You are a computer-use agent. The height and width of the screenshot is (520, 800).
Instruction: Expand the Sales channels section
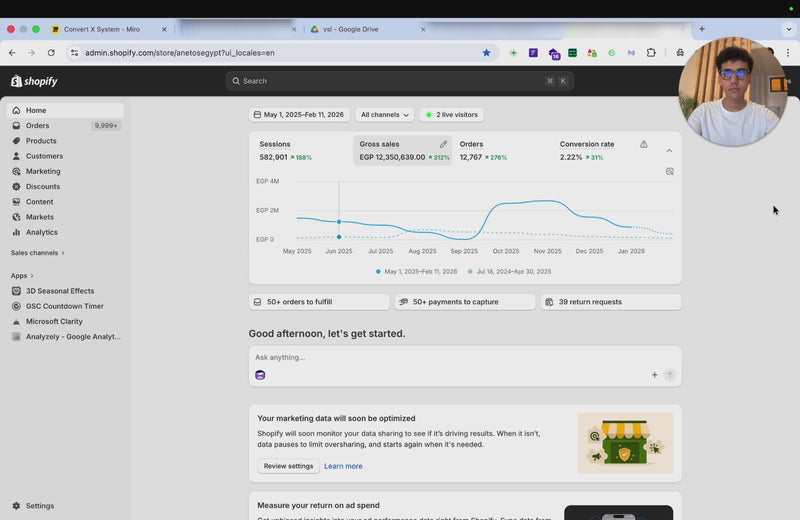pos(38,253)
